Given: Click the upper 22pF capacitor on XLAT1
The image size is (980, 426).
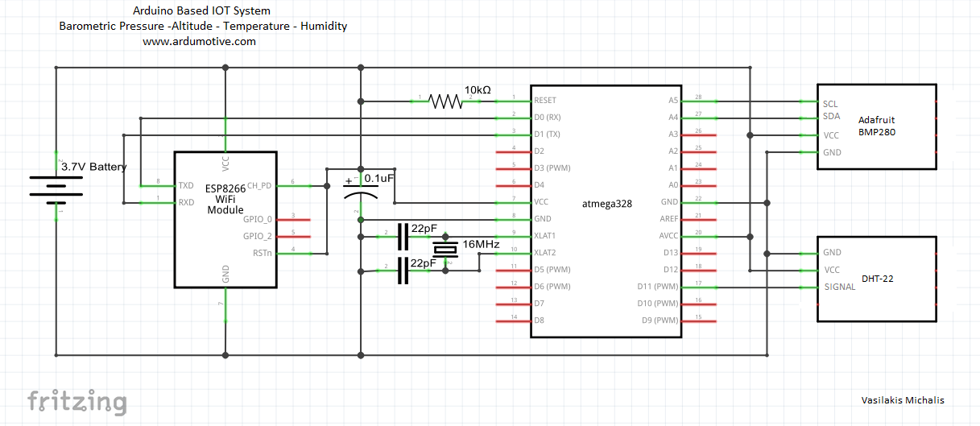Looking at the screenshot, I should [x=403, y=236].
